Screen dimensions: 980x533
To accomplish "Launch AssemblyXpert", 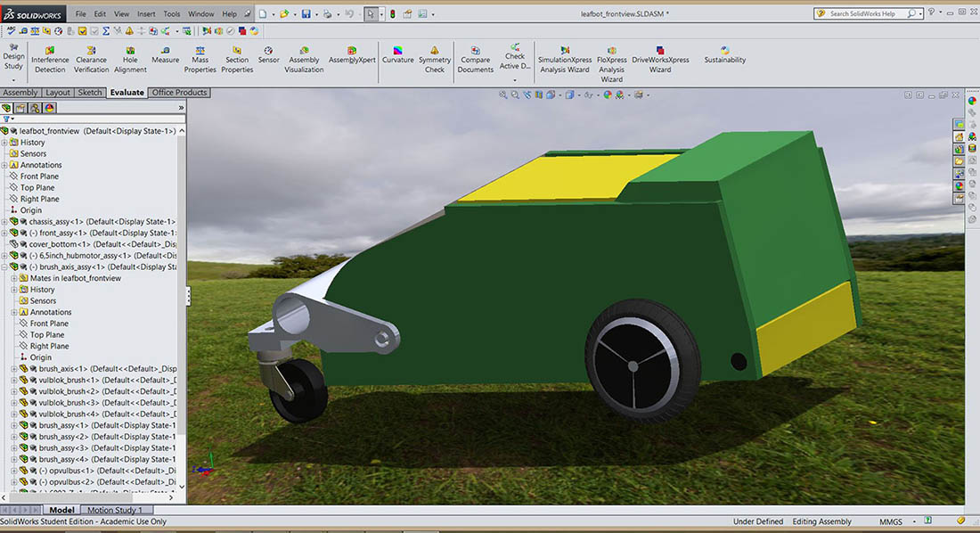I will pyautogui.click(x=352, y=55).
